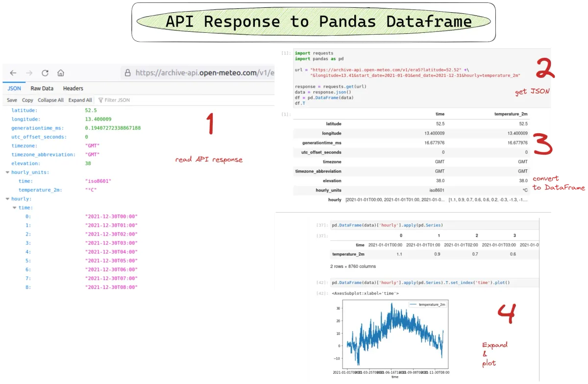Click the temperature_2m legend line in plot
588x384 pixels.
coord(413,305)
